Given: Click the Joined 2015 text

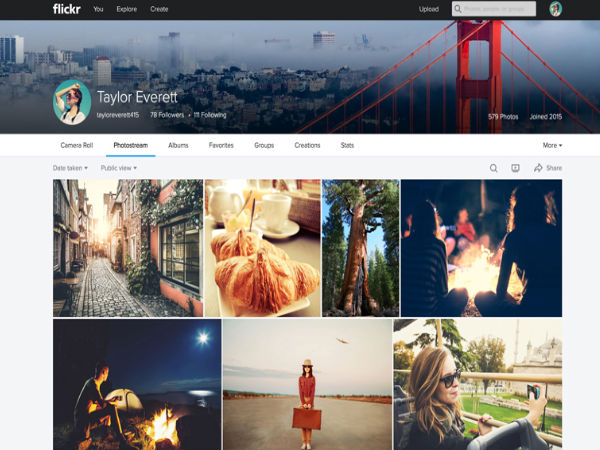Looking at the screenshot, I should click(546, 117).
